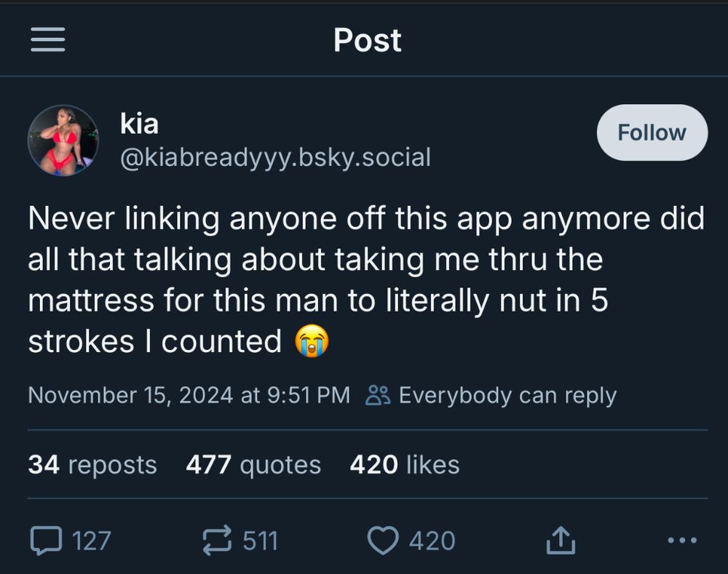Viewport: 728px width, 574px height.
Task: Click the 511 repost count
Action: pos(260,541)
